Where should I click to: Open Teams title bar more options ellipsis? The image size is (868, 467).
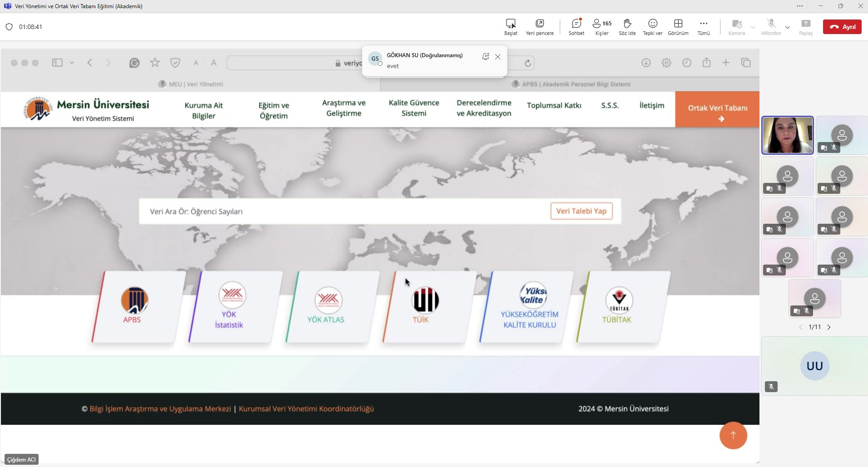pos(800,6)
